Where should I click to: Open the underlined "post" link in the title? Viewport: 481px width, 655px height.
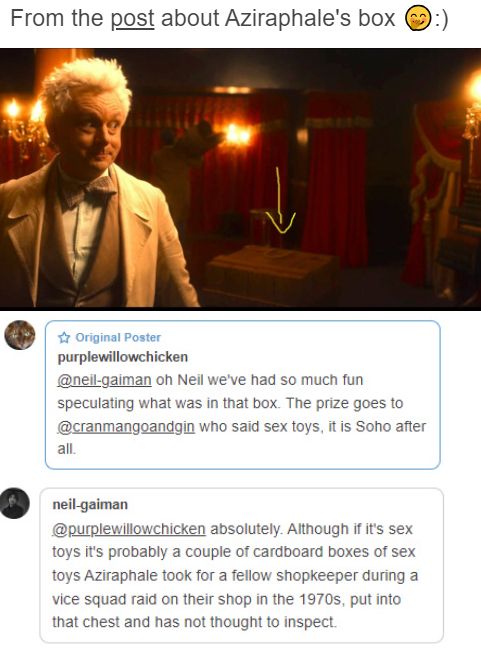132,19
